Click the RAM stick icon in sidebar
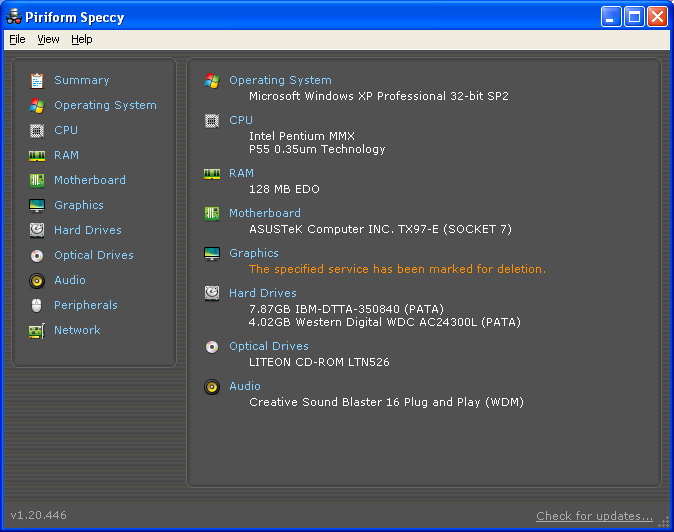This screenshot has width=674, height=532. (x=37, y=156)
